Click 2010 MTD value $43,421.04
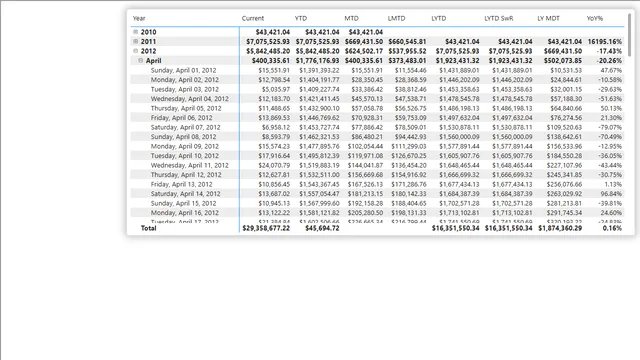This screenshot has width=640, height=360. [366, 32]
